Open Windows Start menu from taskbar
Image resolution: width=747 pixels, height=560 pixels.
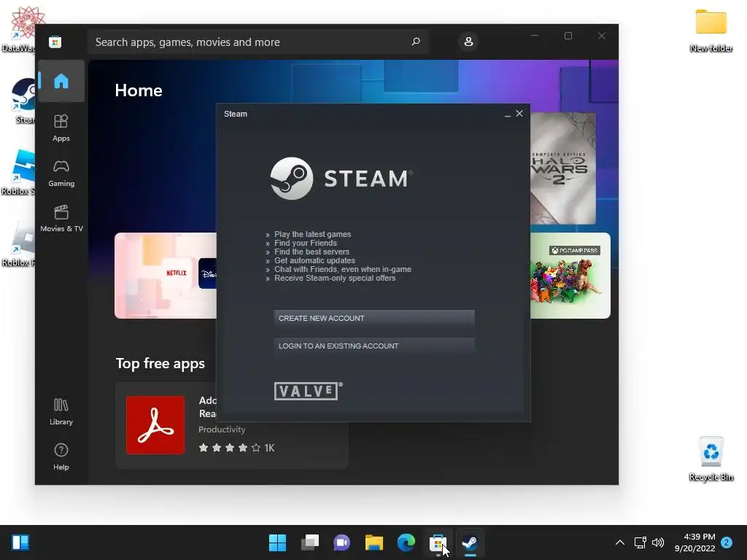277,542
